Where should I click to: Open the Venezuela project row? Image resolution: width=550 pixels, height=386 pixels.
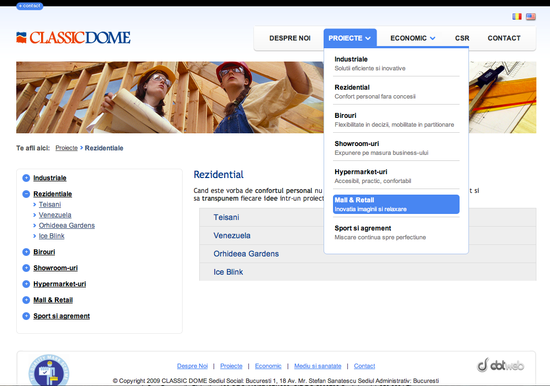point(368,235)
